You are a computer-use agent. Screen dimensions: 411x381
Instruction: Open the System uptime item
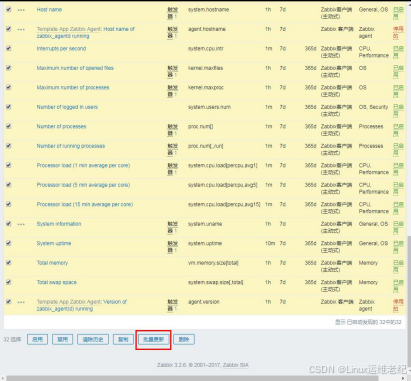pyautogui.click(x=54, y=243)
